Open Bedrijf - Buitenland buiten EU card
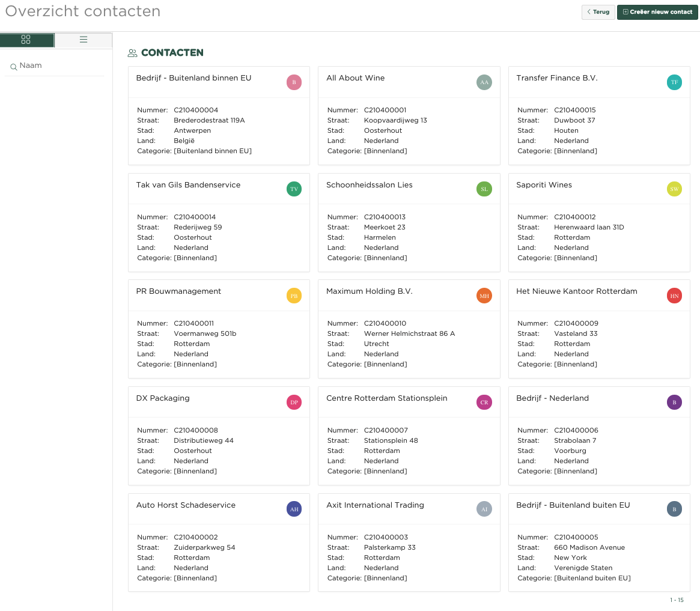Screen dimensions: 700x611 tap(573, 505)
